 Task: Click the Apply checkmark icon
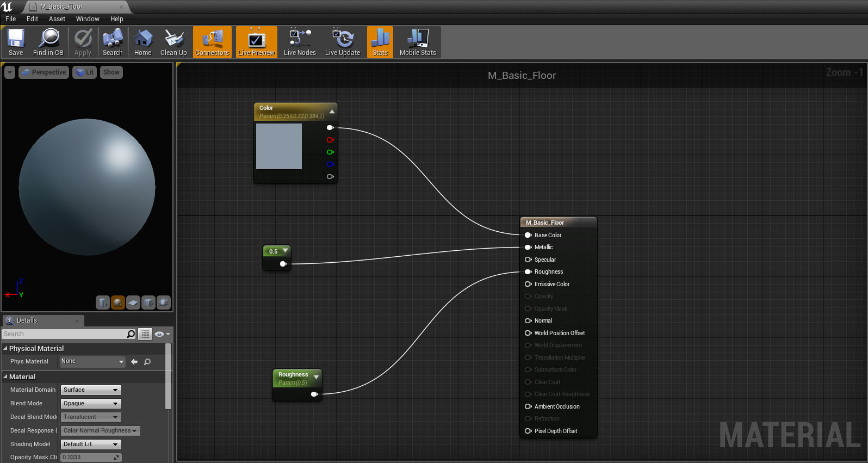(83, 42)
